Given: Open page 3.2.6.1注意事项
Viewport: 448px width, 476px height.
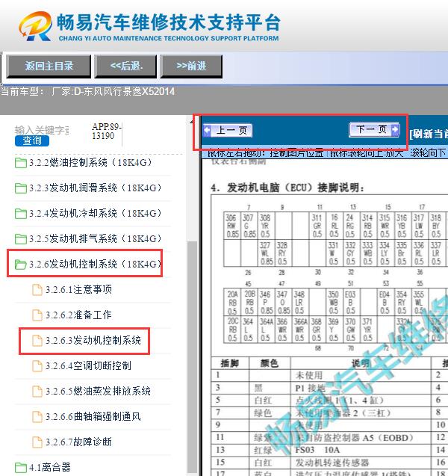Looking at the screenshot, I should (x=78, y=290).
